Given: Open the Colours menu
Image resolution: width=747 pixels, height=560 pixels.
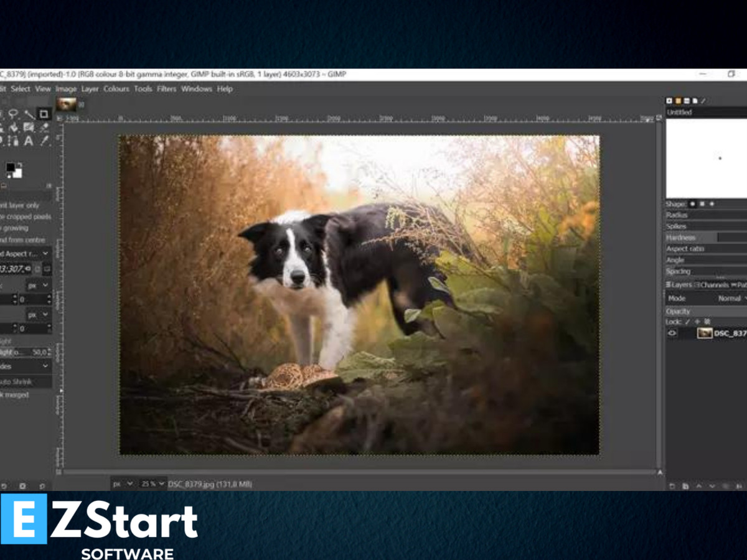Looking at the screenshot, I should click(116, 89).
